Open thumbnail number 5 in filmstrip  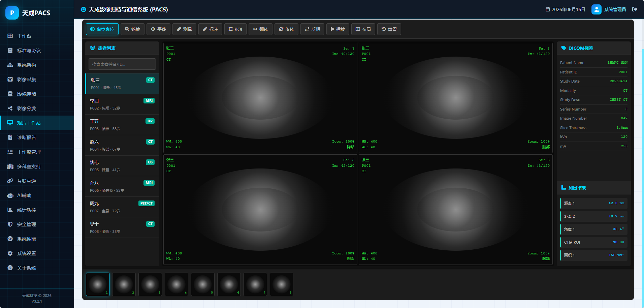click(x=203, y=284)
